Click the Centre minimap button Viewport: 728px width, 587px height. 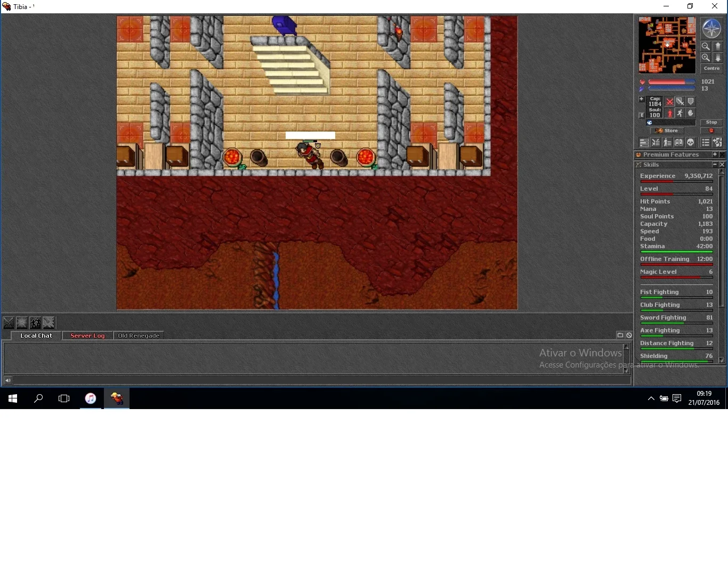[711, 68]
